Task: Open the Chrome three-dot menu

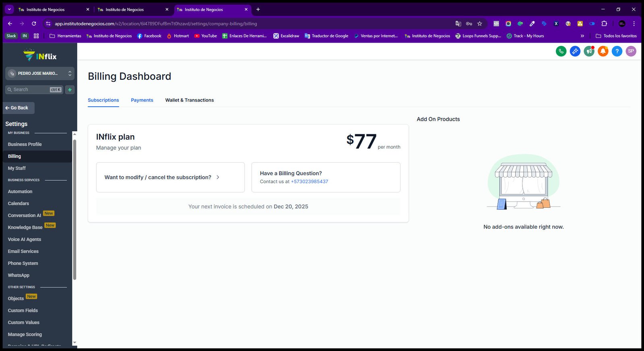Action: (x=634, y=24)
